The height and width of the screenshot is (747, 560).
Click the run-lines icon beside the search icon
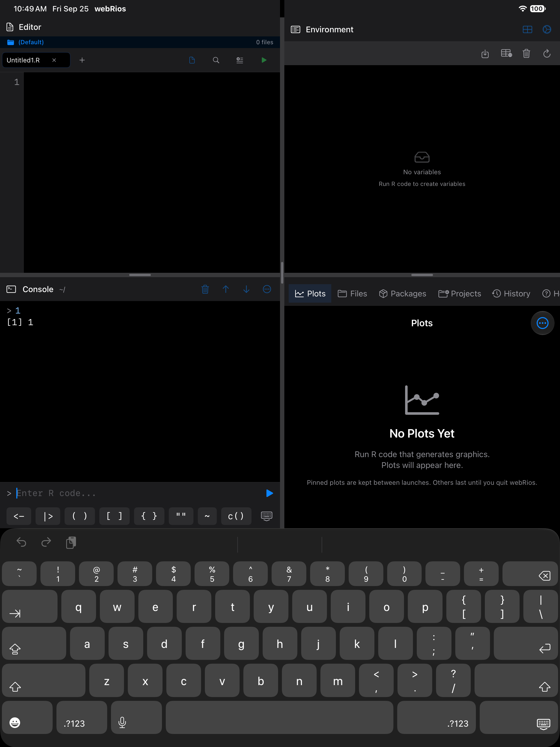pos(240,60)
